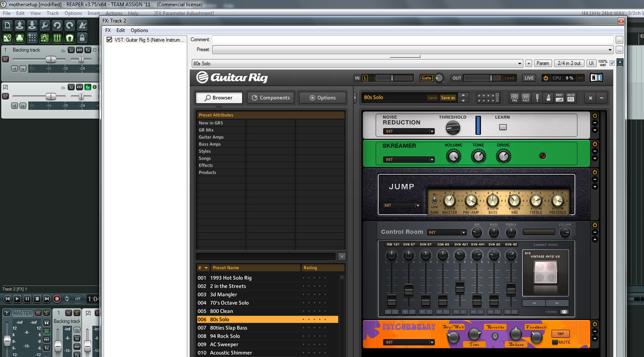Click Save as in preset display
This screenshot has height=357, width=644.
448,98
